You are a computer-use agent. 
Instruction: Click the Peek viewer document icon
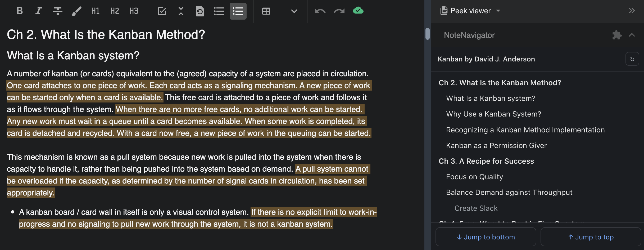[444, 11]
